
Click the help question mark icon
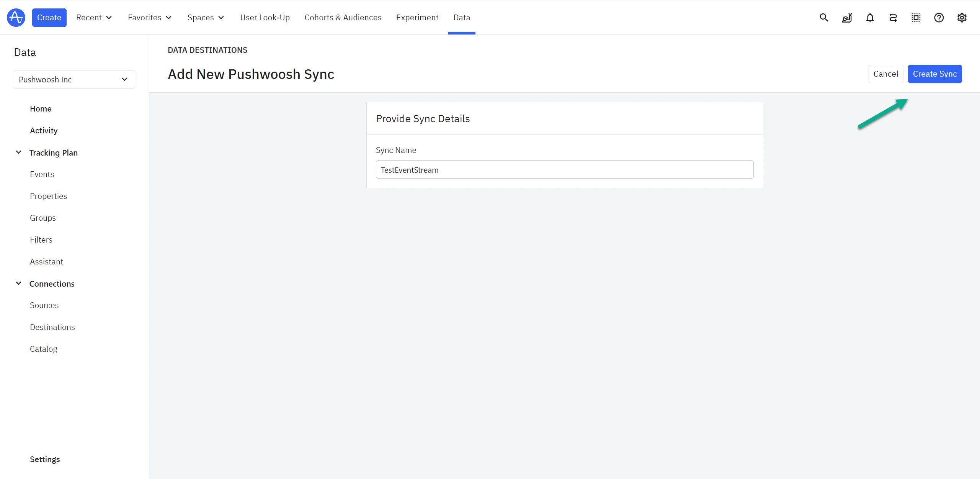[939, 18]
